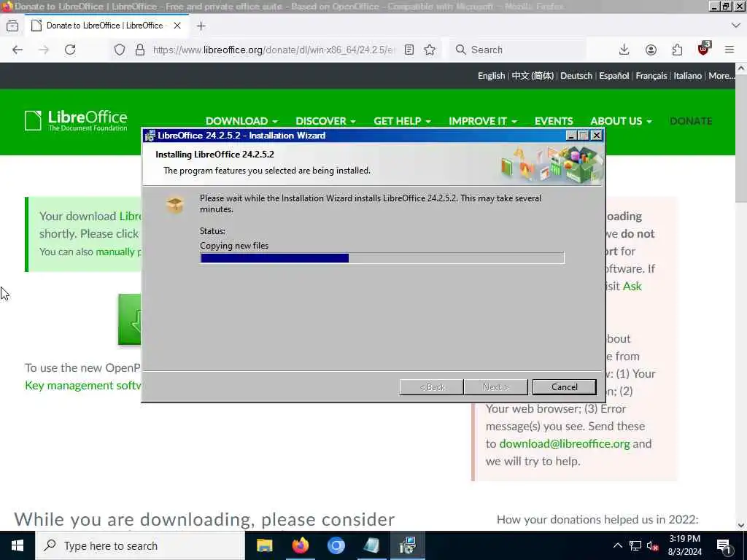
Task: Open the EVENTS menu item
Action: click(554, 121)
